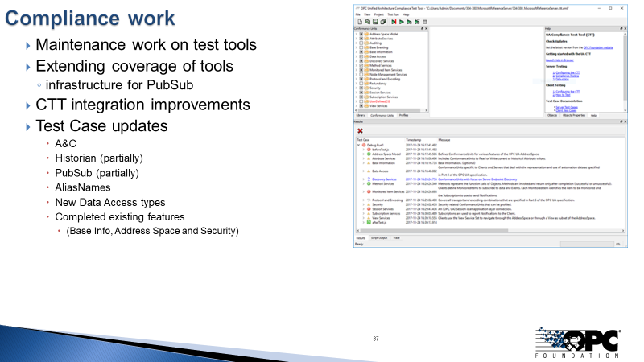Click the Conformance Units horizontal scrollbar

pos(391,110)
